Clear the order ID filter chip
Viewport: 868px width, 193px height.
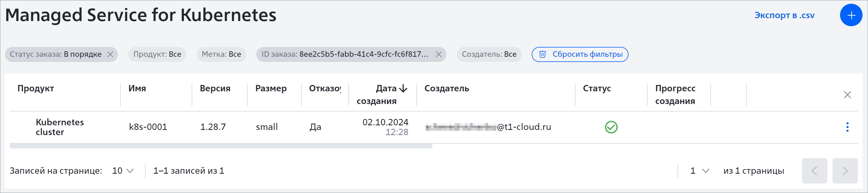[x=438, y=54]
